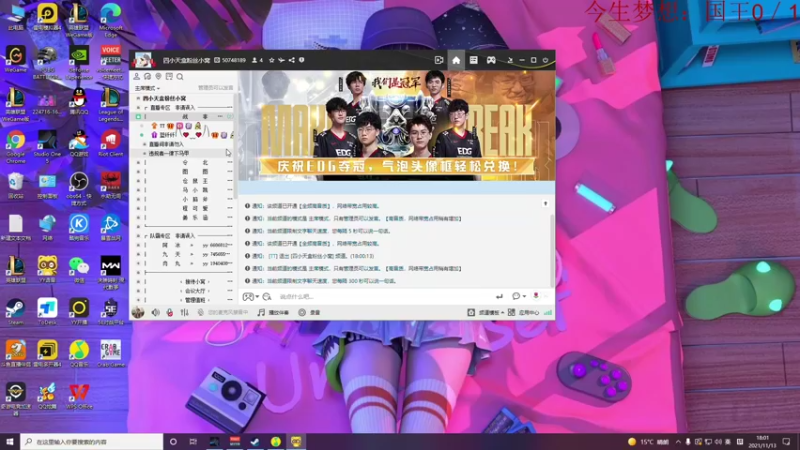Viewport: 800px width, 450px height.
Task: Open the WPS Office desktop icon
Action: tap(79, 396)
